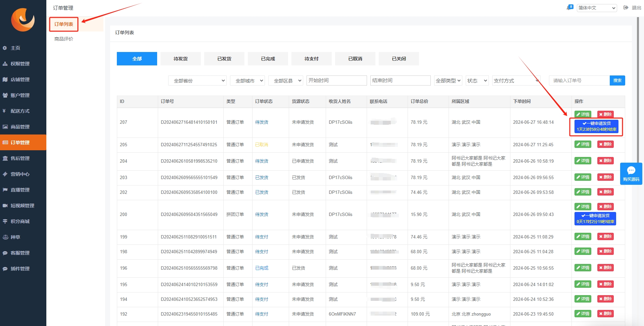This screenshot has width=644, height=326.
Task: Delete order ID 202
Action: 605,192
